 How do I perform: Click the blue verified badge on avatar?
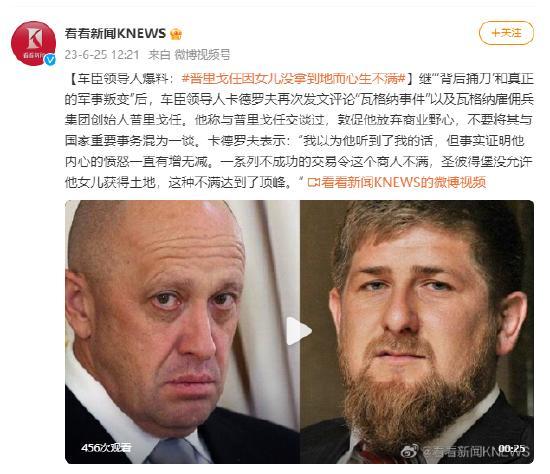coord(50,60)
